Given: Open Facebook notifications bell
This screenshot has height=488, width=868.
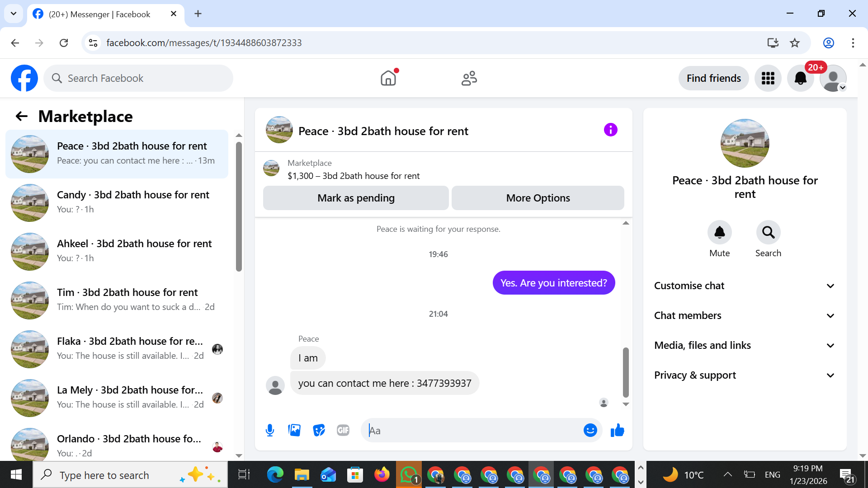Looking at the screenshot, I should [800, 78].
